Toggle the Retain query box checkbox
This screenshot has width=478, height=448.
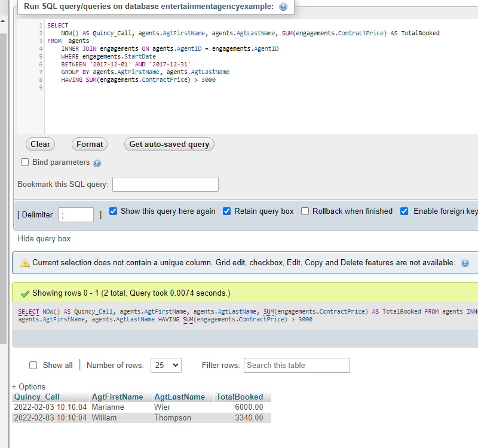tap(227, 211)
